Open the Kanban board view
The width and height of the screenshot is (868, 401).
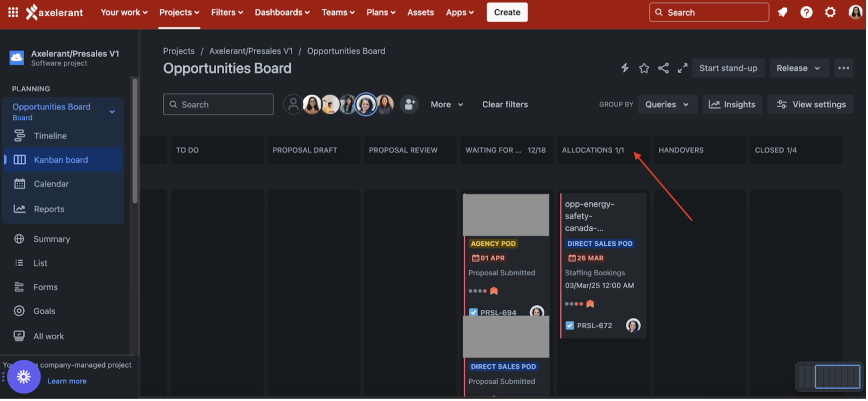[61, 160]
